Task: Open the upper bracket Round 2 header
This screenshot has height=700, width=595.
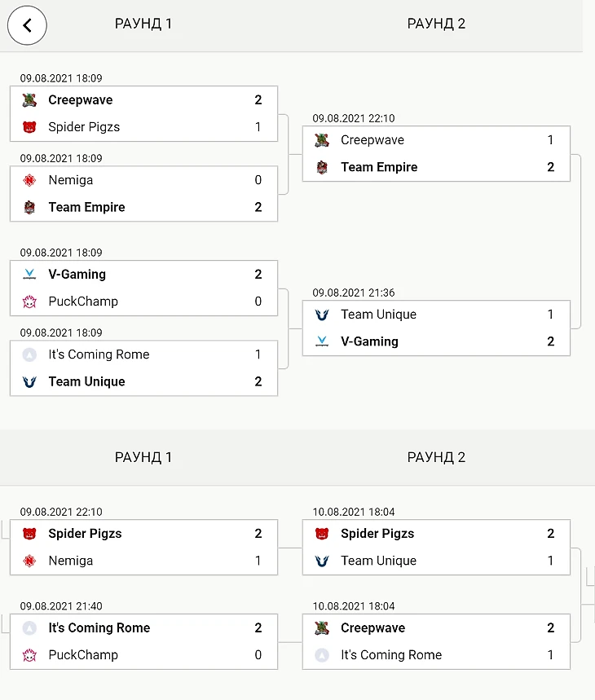Action: 436,24
